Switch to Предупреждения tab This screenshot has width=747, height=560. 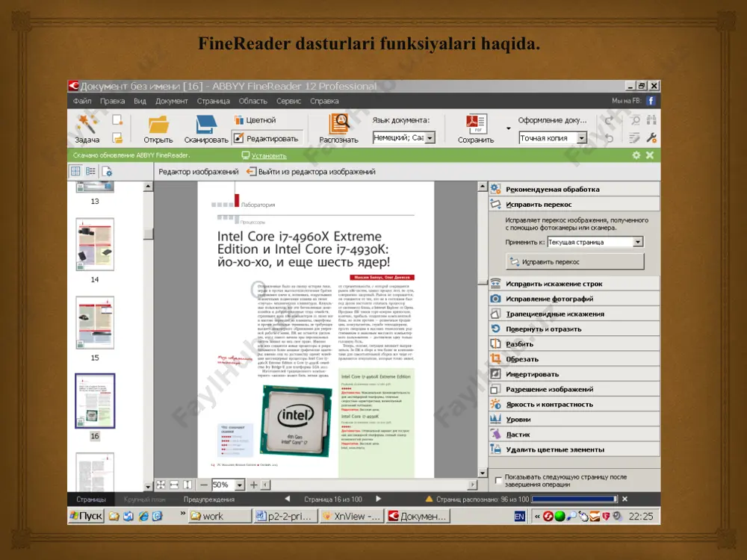209,500
